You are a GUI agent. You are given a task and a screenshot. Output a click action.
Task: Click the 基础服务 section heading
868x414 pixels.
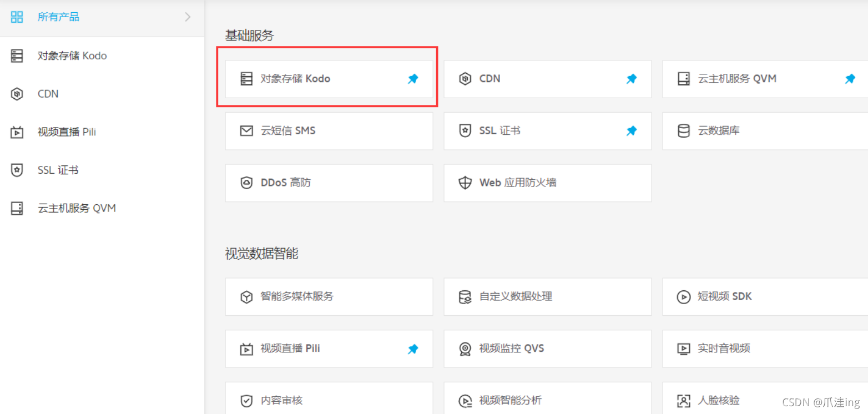tap(249, 36)
